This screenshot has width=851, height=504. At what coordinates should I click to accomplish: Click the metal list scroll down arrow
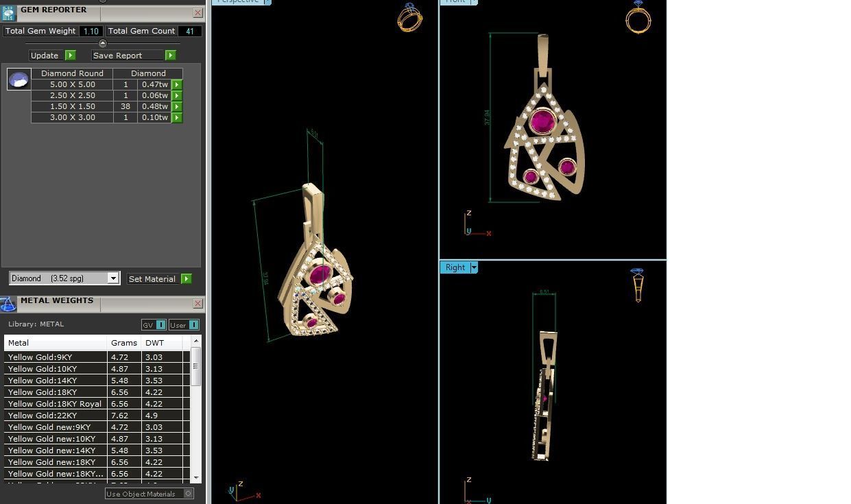tap(196, 477)
